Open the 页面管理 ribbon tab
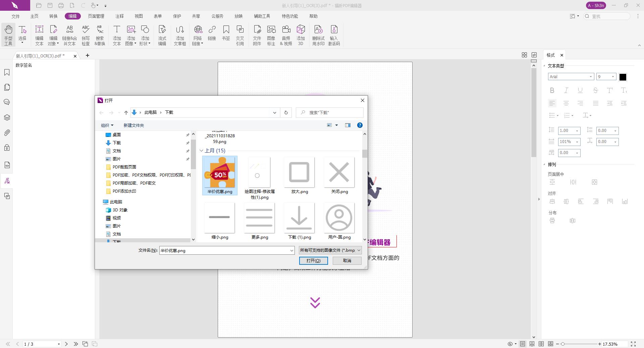The width and height of the screenshot is (644, 348). 96,16
